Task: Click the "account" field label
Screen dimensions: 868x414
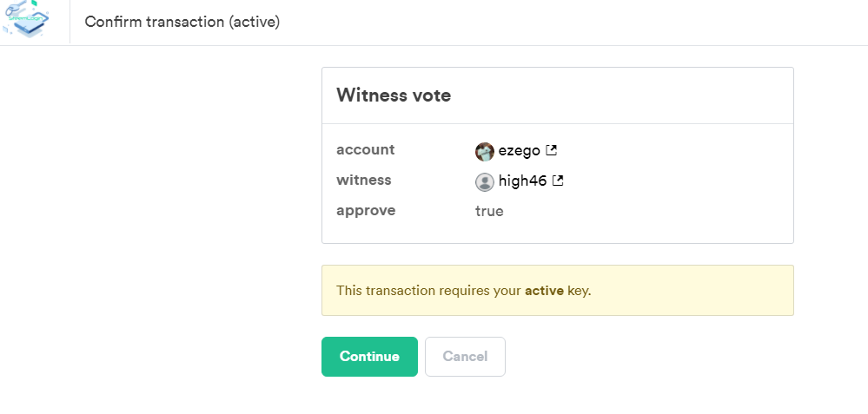Action: tap(366, 149)
